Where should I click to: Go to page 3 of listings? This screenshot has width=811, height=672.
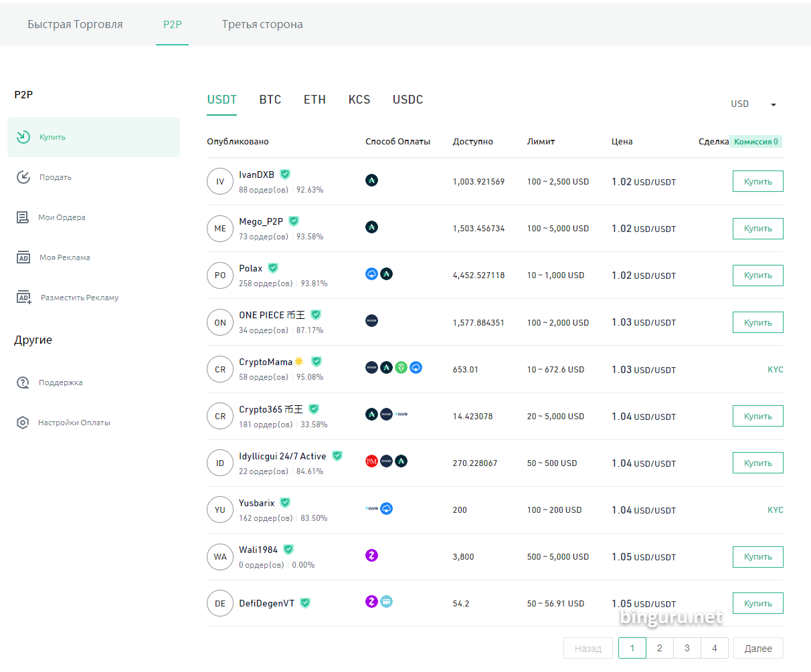pyautogui.click(x=687, y=648)
